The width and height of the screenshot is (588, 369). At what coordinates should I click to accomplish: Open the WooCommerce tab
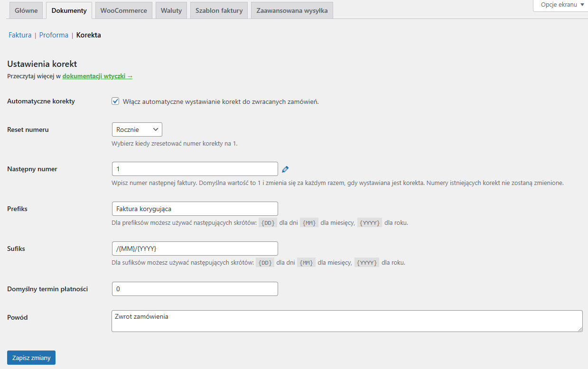(123, 10)
